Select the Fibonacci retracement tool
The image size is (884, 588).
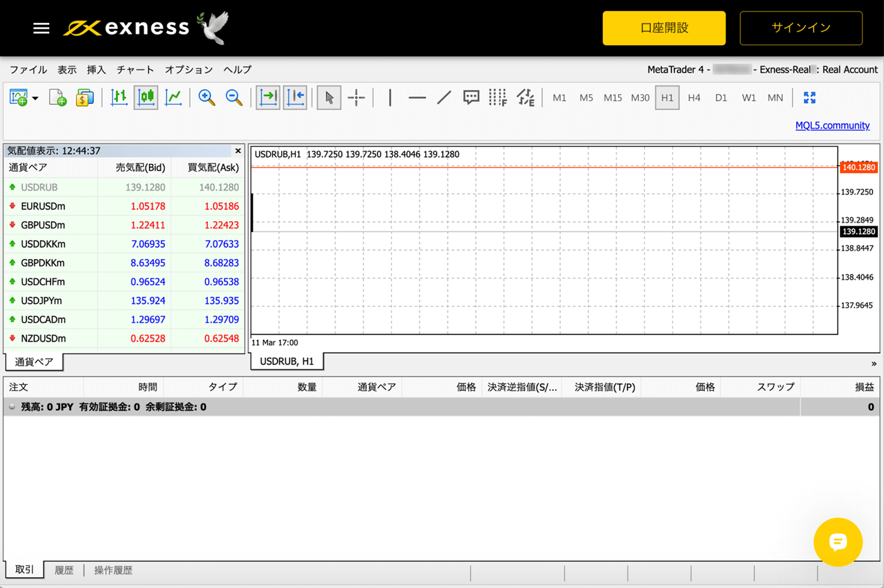[498, 97]
